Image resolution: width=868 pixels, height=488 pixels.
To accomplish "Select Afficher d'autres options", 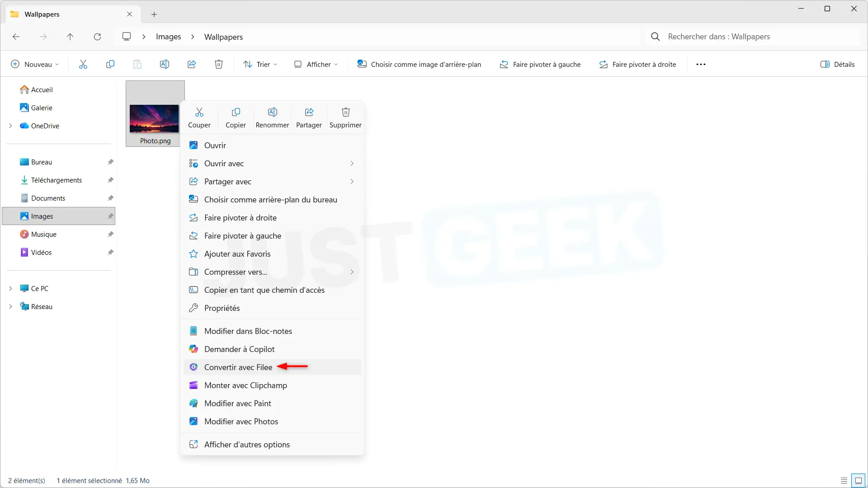I will point(273,444).
